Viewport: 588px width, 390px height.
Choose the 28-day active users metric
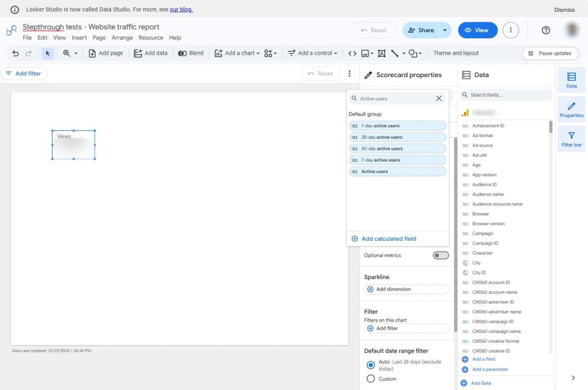(398, 137)
